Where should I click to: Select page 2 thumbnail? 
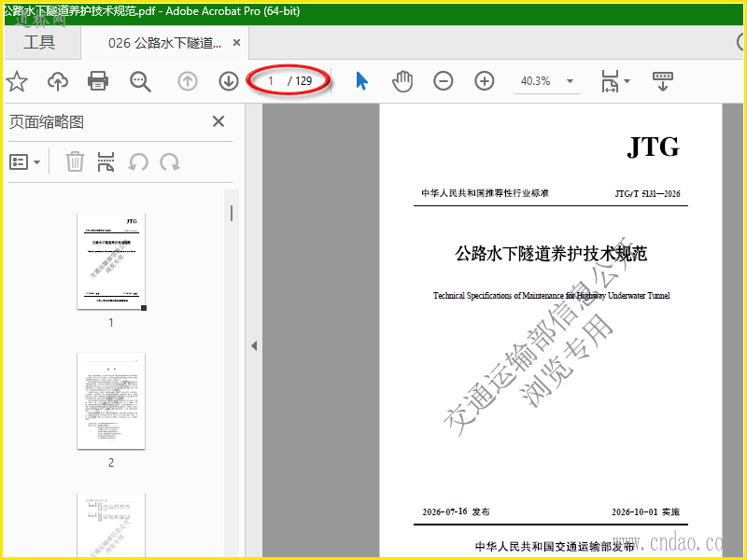tap(111, 401)
